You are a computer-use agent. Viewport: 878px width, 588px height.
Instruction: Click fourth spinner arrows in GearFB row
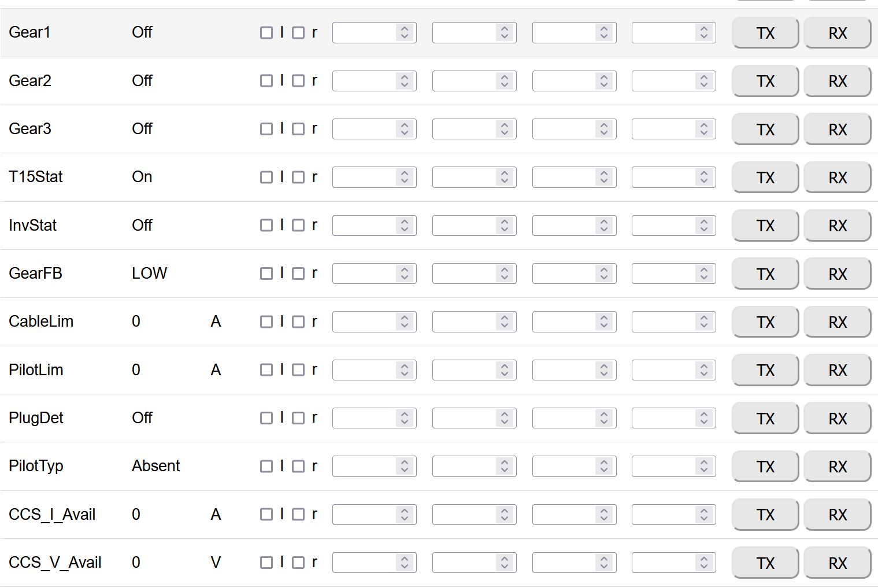(704, 273)
